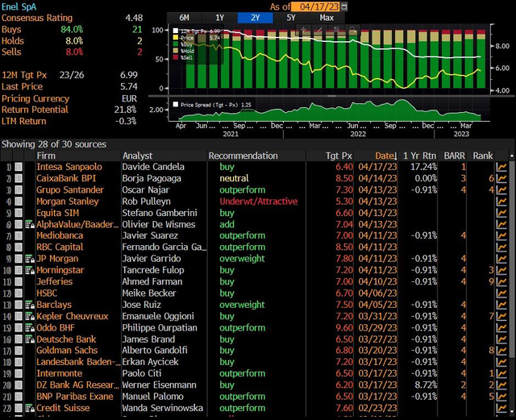Open the chart icon for the Intesa Sanpaolo row
Screen dimensions: 516x420
coord(501,167)
